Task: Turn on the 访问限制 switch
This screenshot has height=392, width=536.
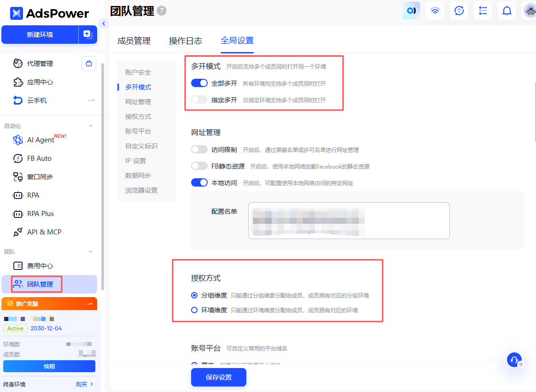Action: click(199, 150)
